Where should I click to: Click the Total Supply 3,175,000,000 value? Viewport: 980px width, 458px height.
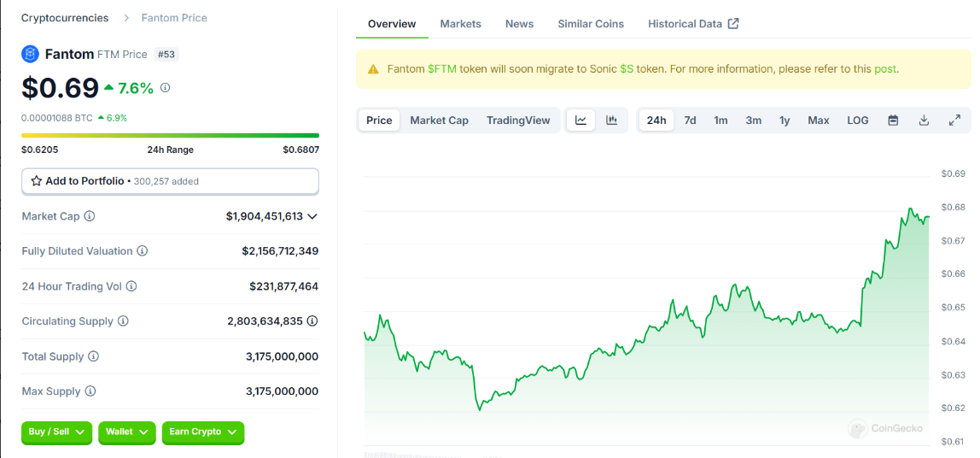[282, 356]
